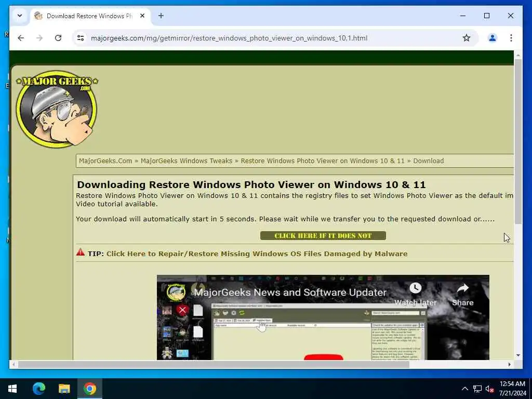Go back using the browser back arrow

[x=21, y=38]
